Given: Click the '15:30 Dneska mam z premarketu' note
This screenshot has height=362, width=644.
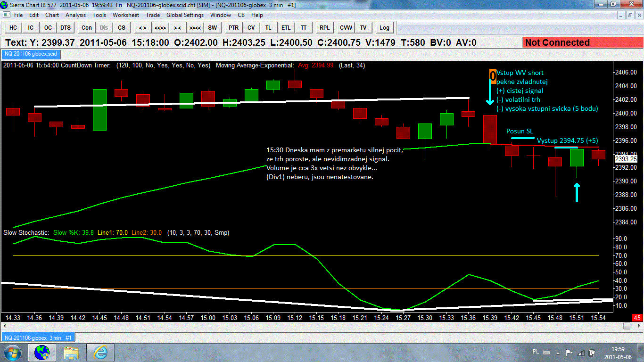Looking at the screenshot, I should point(335,163).
